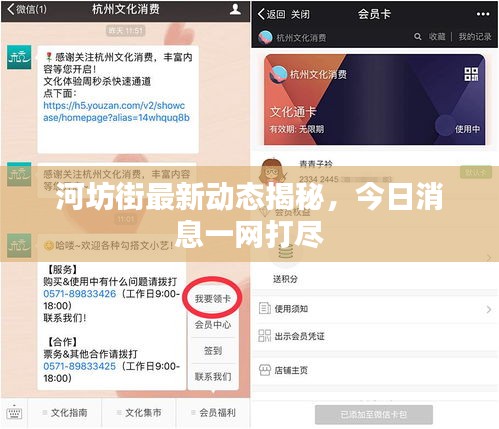
Task: Expand the 文化指南 bottom menu
Action: 65,413
